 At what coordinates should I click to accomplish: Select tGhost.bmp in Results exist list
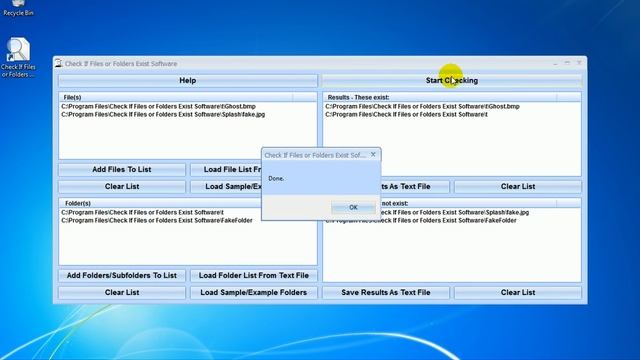coord(422,107)
